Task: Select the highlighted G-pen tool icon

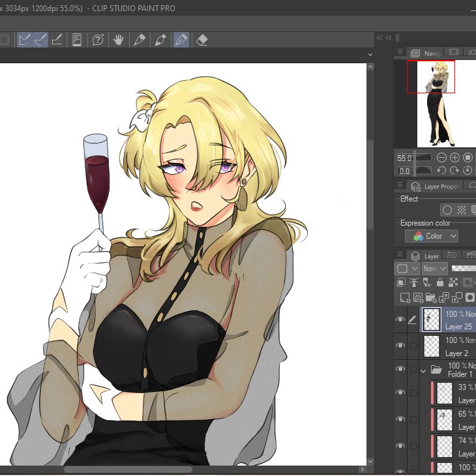Action: click(181, 40)
